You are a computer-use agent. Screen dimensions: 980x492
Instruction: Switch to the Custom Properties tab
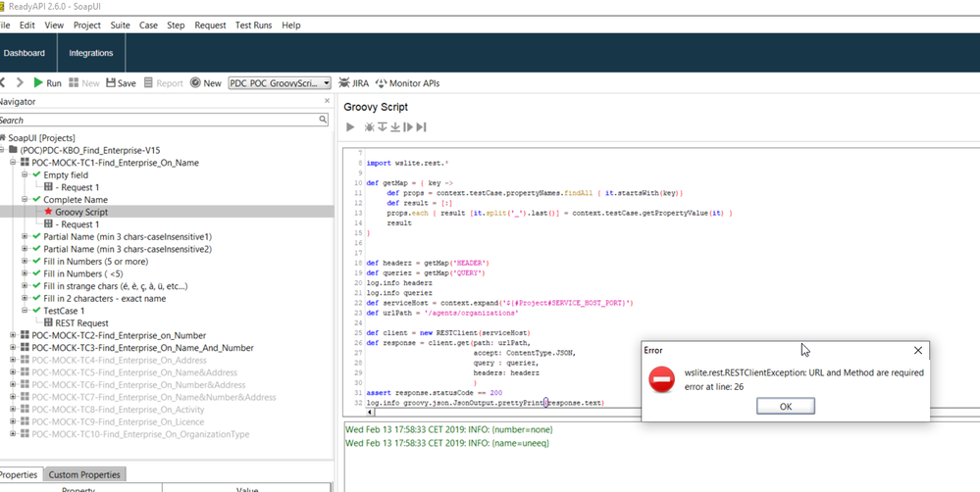coord(84,474)
